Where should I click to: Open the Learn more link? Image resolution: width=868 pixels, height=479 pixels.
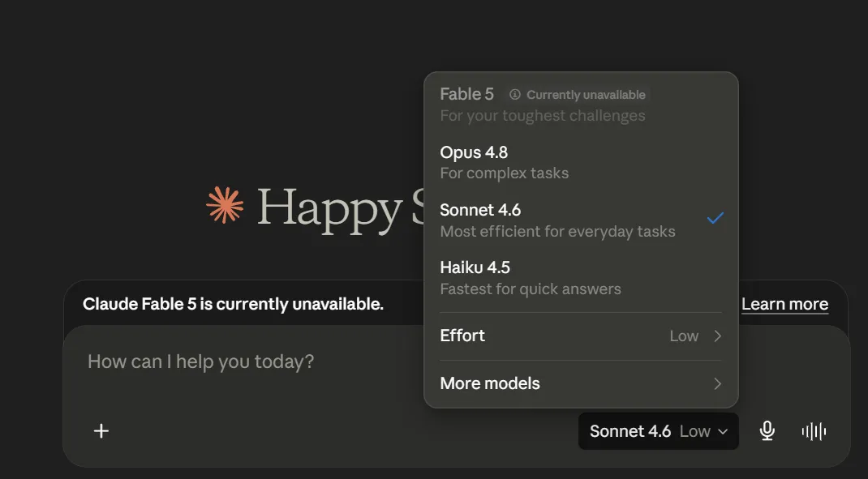pos(784,304)
